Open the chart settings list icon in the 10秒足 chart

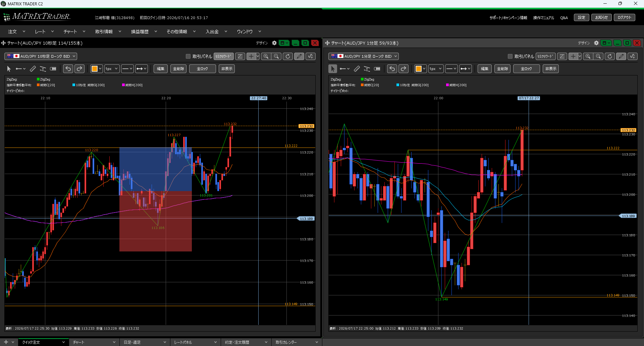pos(240,56)
